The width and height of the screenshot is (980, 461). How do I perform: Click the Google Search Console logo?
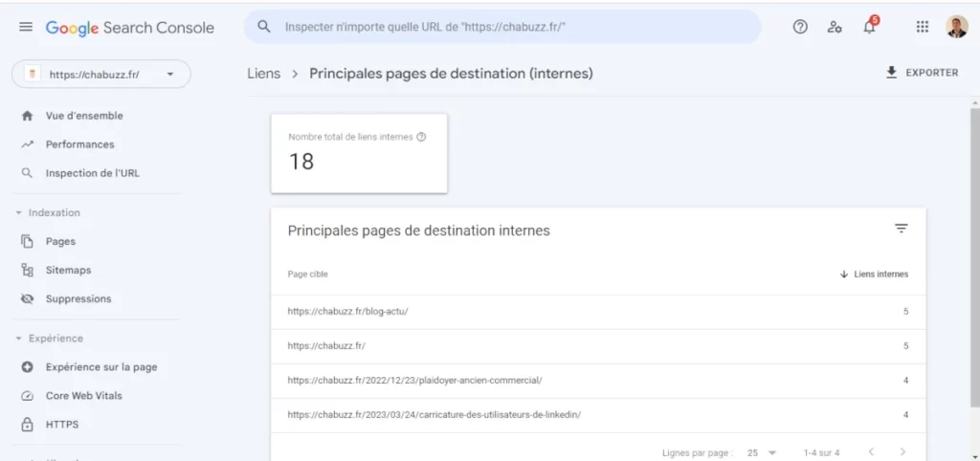(x=130, y=28)
